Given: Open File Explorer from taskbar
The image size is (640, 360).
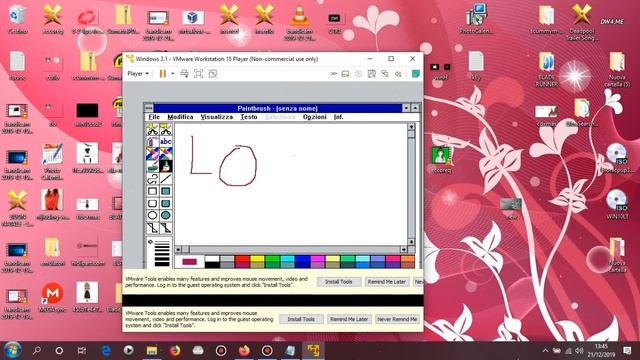Looking at the screenshot, I should (x=152, y=350).
